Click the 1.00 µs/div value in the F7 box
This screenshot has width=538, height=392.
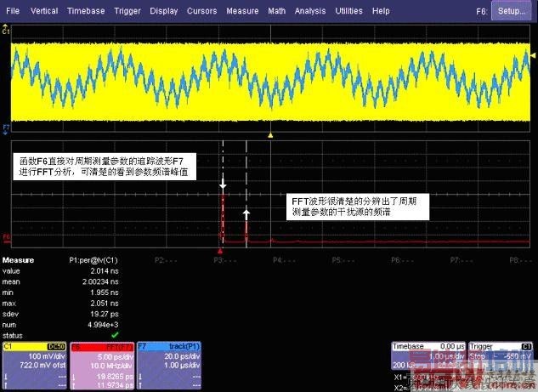182,366
